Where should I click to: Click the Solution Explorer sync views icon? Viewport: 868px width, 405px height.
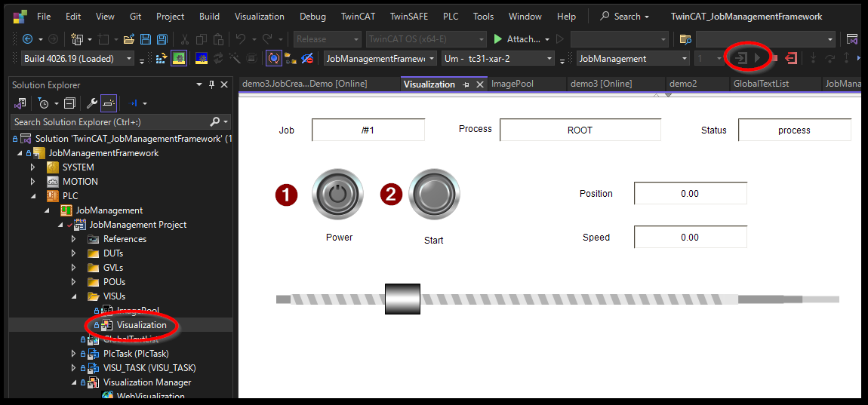(x=20, y=103)
